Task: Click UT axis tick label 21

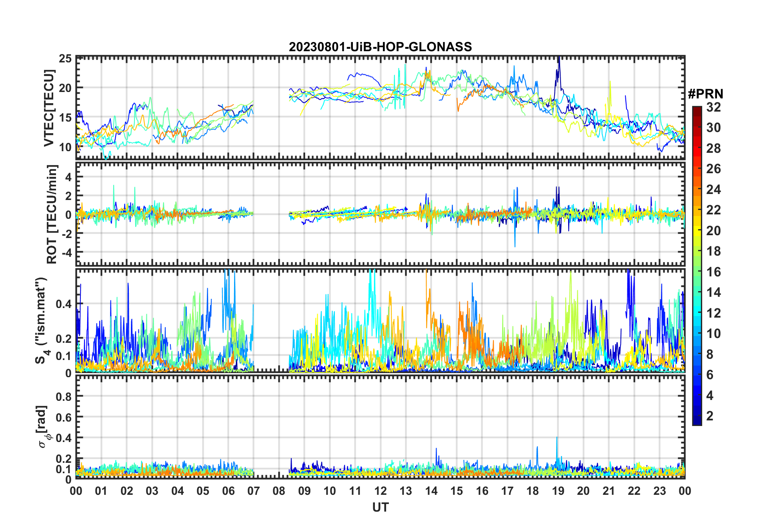Action: (x=609, y=491)
